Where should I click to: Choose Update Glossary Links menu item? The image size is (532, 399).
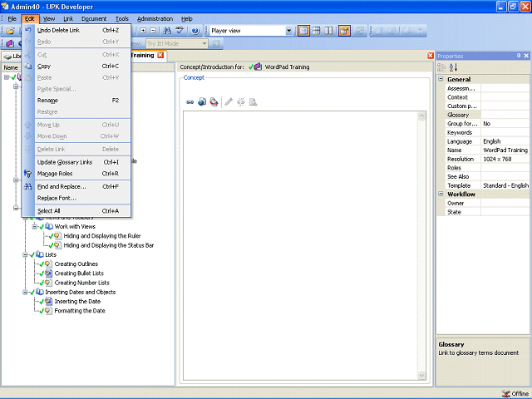[76, 162]
